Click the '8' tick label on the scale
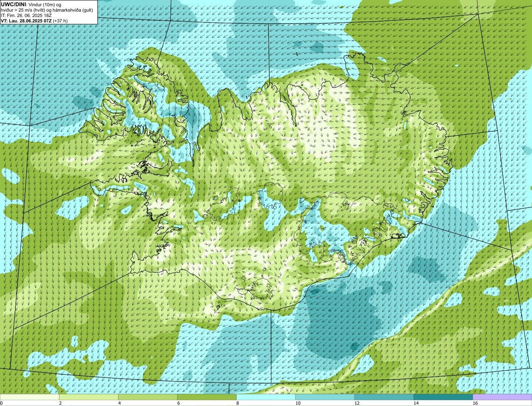 237,403
